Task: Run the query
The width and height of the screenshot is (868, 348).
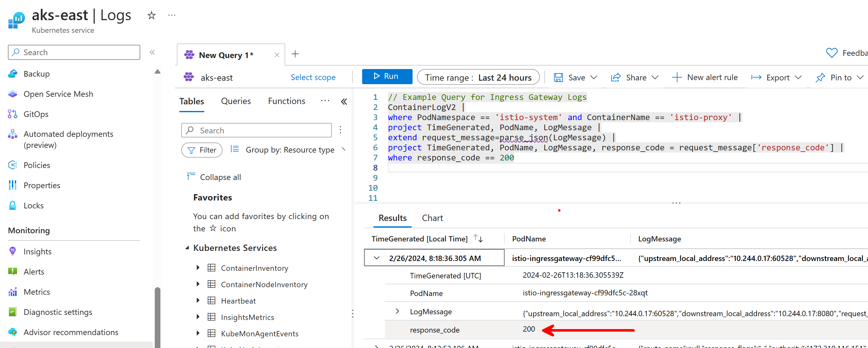Action: (387, 77)
